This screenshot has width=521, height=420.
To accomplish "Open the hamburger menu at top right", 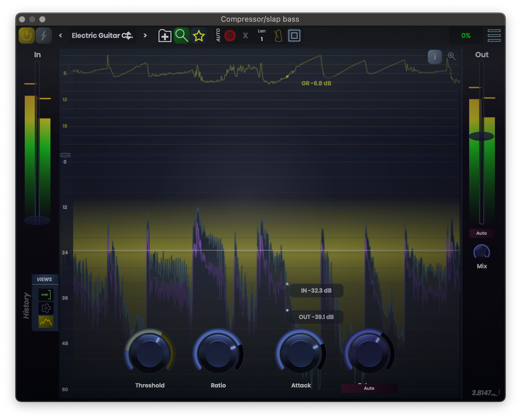I will (x=494, y=35).
